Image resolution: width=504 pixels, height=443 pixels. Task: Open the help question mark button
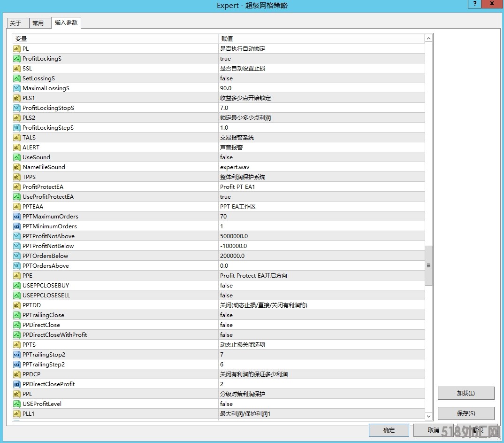coord(475,4)
